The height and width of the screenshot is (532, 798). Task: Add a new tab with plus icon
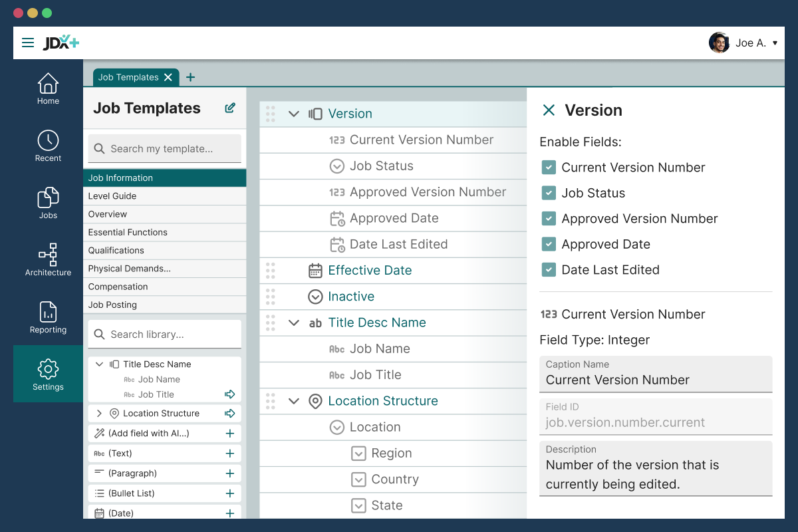click(x=190, y=77)
